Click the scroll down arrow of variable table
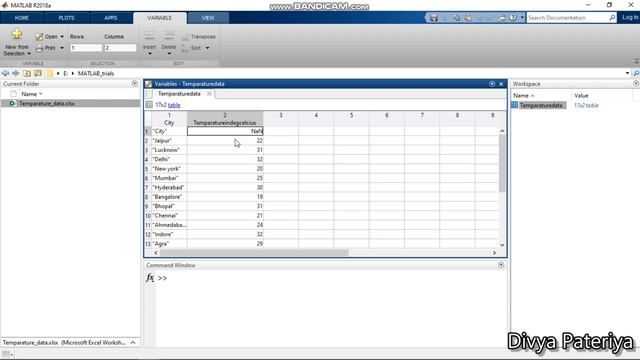Viewport: 640px width, 360px height. pos(502,245)
